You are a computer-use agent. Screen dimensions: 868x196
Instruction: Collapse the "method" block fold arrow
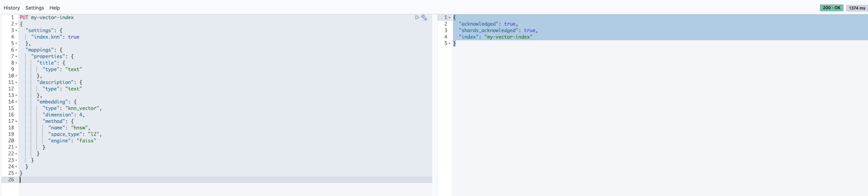16,121
